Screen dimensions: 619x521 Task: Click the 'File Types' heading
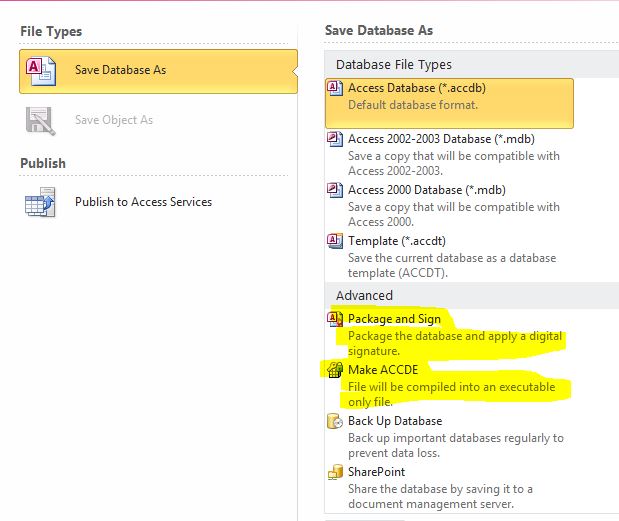click(x=51, y=32)
